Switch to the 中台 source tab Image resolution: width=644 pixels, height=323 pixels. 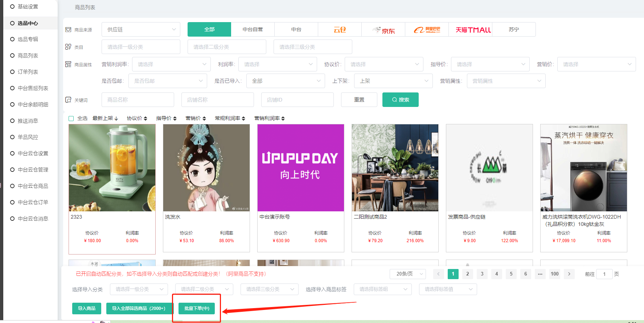pos(296,29)
